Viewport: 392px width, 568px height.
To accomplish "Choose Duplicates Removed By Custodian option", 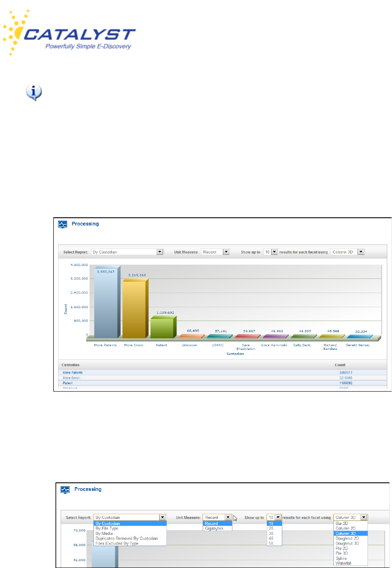I will (x=130, y=538).
